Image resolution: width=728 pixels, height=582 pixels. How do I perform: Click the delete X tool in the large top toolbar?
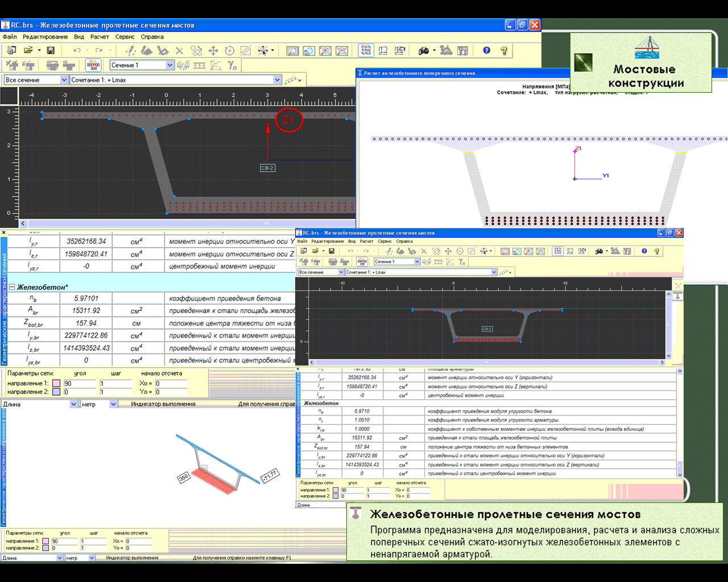pyautogui.click(x=180, y=51)
